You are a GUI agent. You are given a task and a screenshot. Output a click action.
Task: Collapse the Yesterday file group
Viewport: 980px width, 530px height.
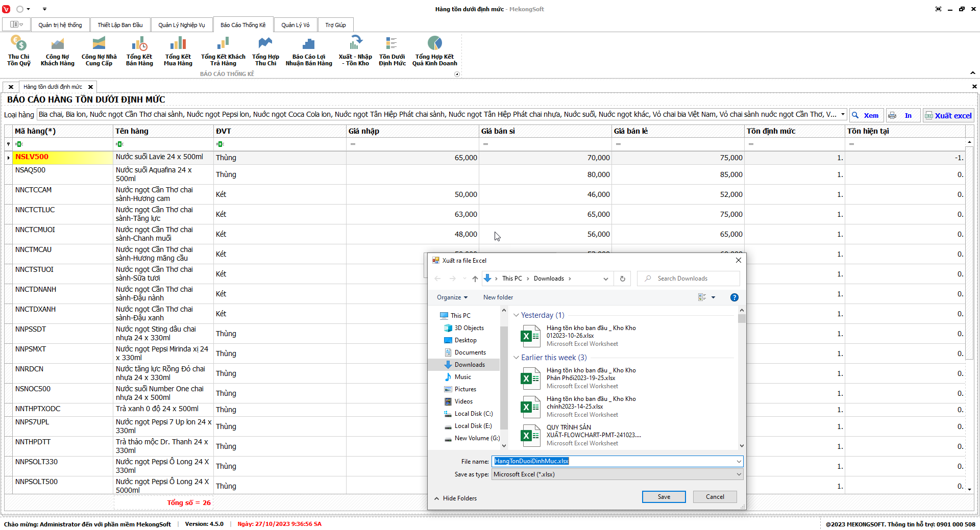pos(516,315)
